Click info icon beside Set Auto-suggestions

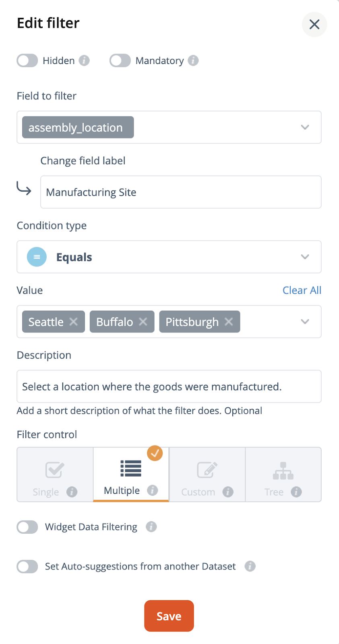(250, 566)
